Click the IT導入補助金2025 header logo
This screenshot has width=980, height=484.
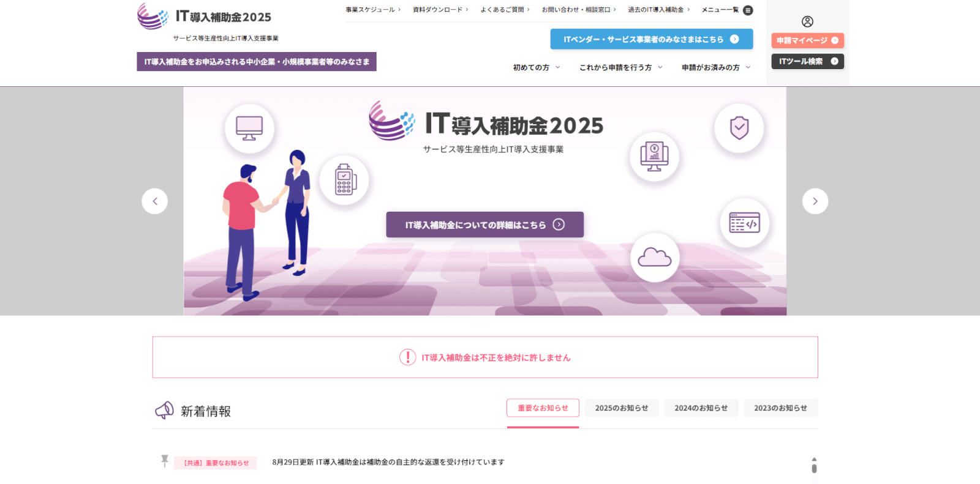tap(205, 17)
